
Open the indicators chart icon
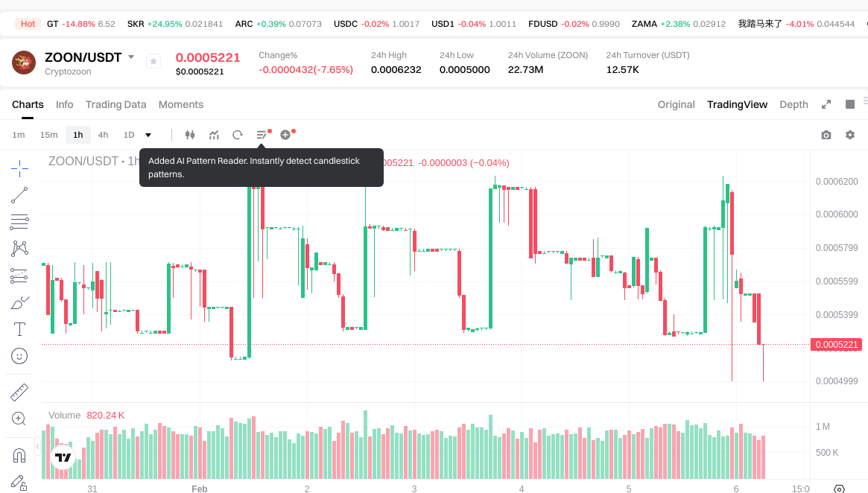[214, 135]
